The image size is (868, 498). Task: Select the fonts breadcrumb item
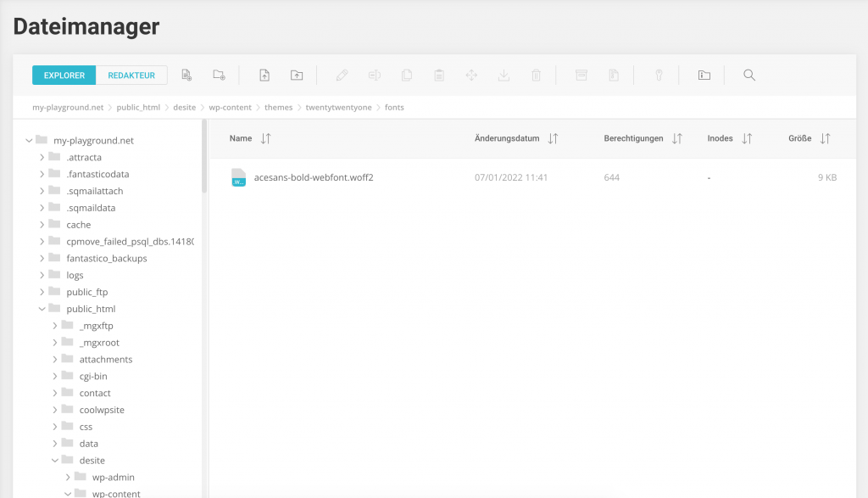(394, 108)
